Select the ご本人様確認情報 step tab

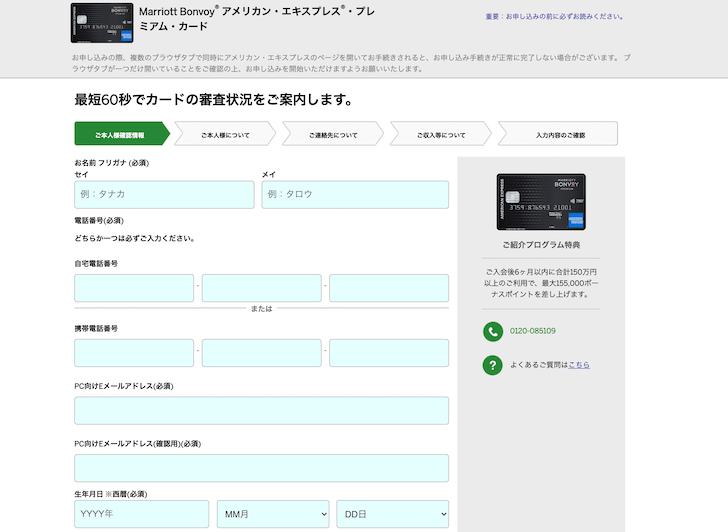point(122,134)
